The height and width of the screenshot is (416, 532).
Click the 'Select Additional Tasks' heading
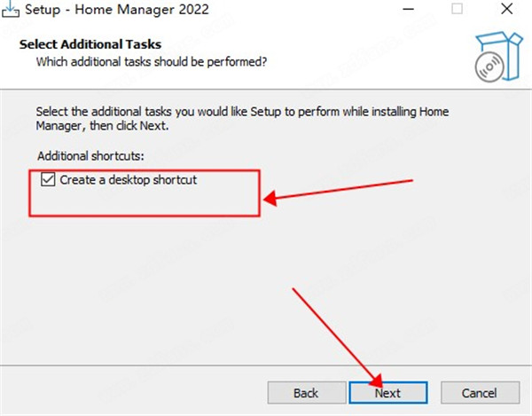pos(90,44)
